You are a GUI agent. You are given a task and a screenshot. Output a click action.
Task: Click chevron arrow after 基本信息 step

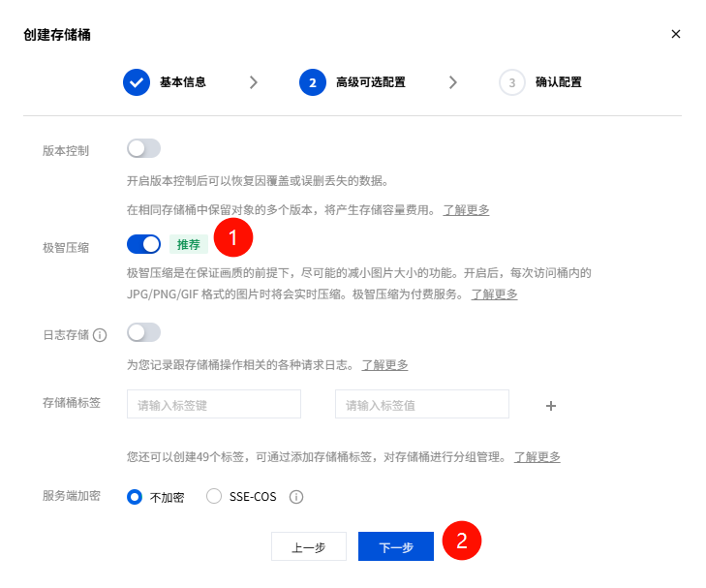(x=254, y=82)
